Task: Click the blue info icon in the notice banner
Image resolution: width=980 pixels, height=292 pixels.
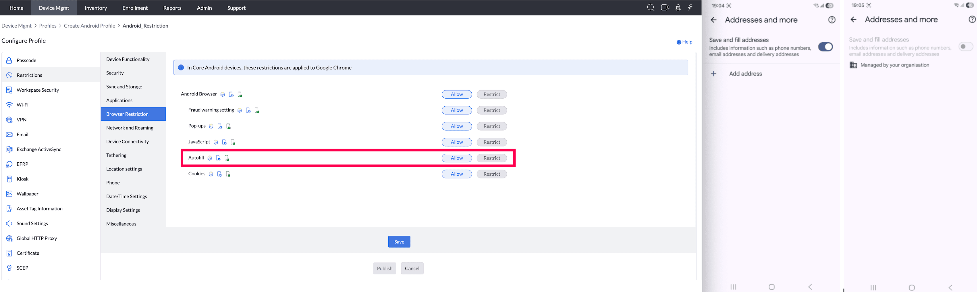Action: pyautogui.click(x=181, y=68)
